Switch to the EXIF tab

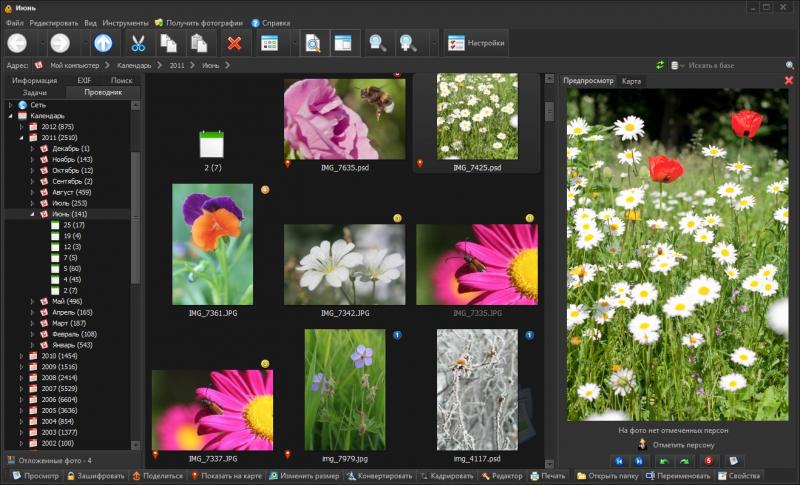(84, 80)
